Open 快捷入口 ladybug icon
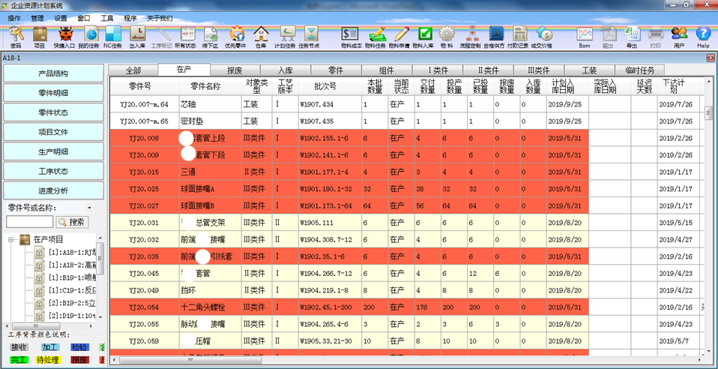The width and height of the screenshot is (718, 369). [65, 37]
